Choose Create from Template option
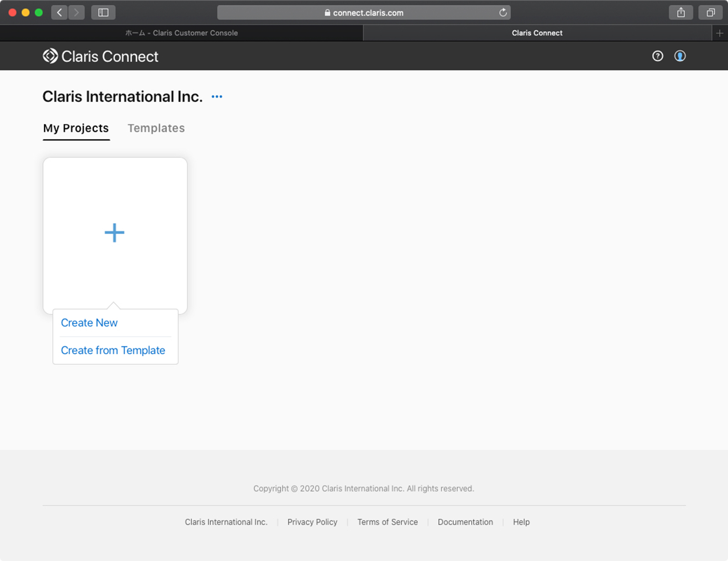This screenshot has height=561, width=728. 113,351
